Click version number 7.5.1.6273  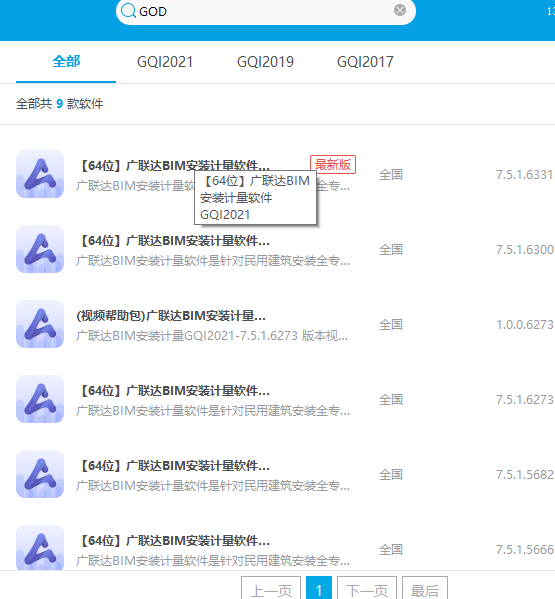524,400
